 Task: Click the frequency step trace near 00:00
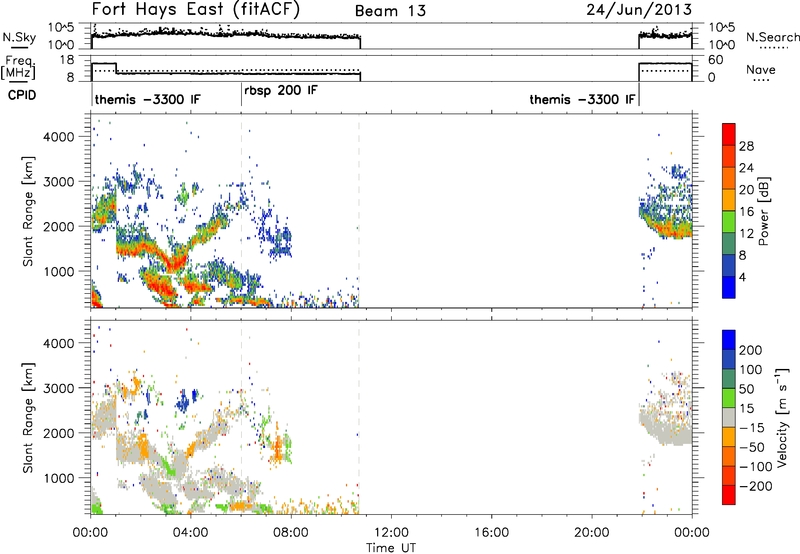pyautogui.click(x=104, y=63)
